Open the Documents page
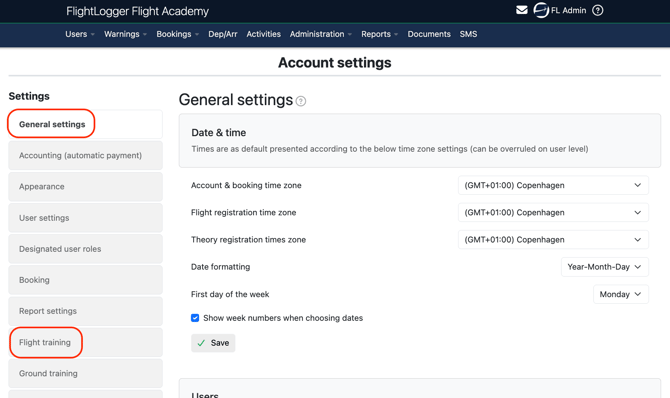The width and height of the screenshot is (670, 398). (429, 34)
